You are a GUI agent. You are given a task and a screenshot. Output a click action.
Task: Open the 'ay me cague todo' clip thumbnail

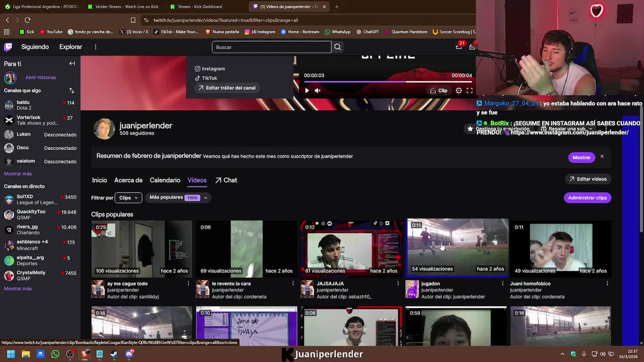[x=141, y=249]
